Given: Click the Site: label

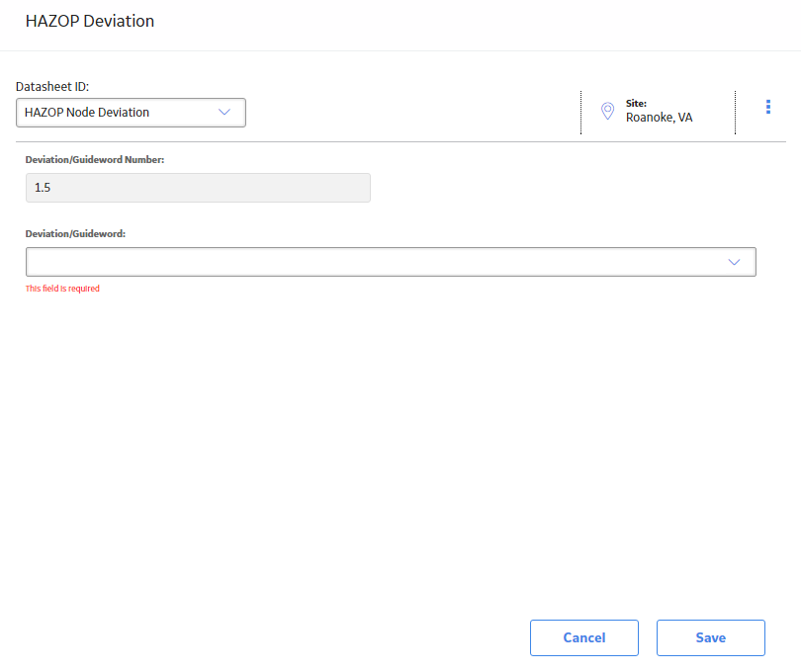Looking at the screenshot, I should 636,103.
